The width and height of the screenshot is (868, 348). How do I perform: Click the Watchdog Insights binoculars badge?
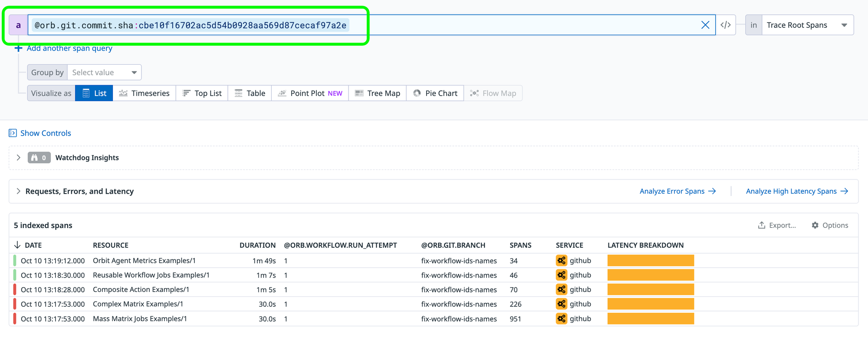(x=39, y=158)
